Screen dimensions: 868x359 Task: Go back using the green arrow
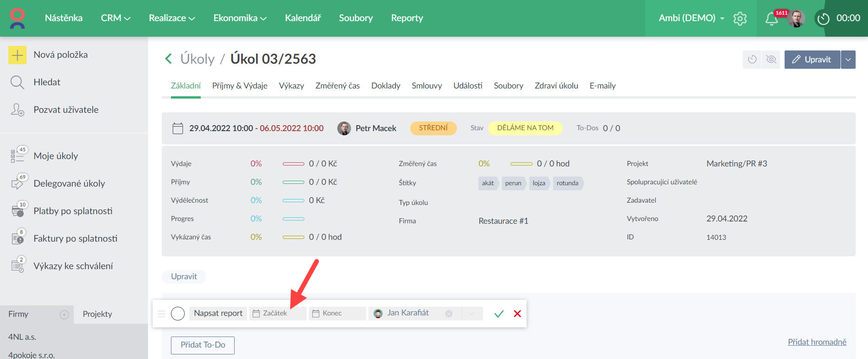(168, 59)
